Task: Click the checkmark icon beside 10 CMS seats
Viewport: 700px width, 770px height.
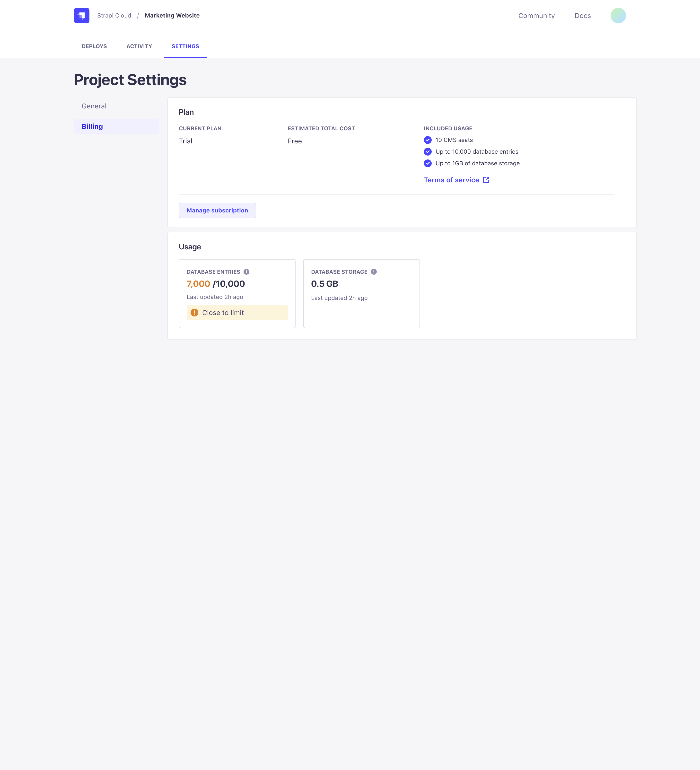Action: tap(427, 140)
